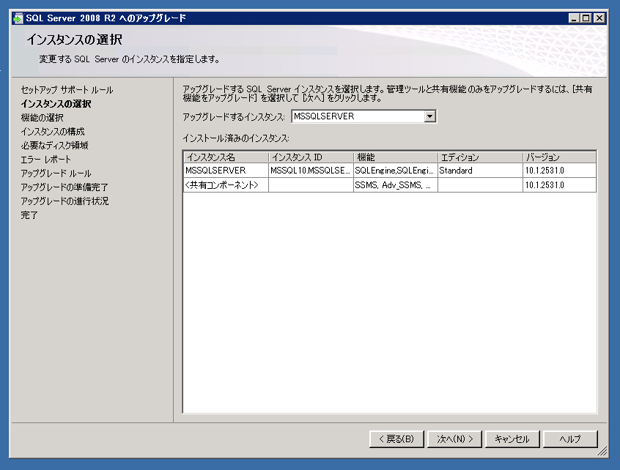Select the <共有コンポーネント> row name cell
The image size is (620, 470).
click(x=226, y=185)
